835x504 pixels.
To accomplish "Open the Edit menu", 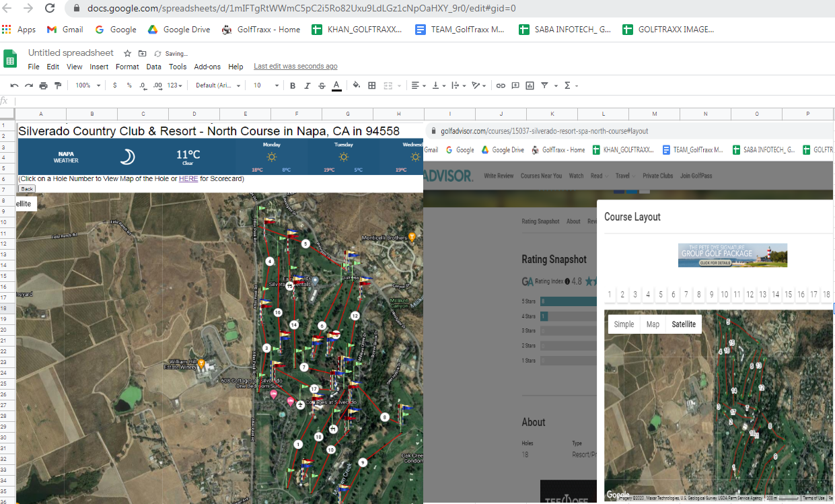I will tap(53, 67).
